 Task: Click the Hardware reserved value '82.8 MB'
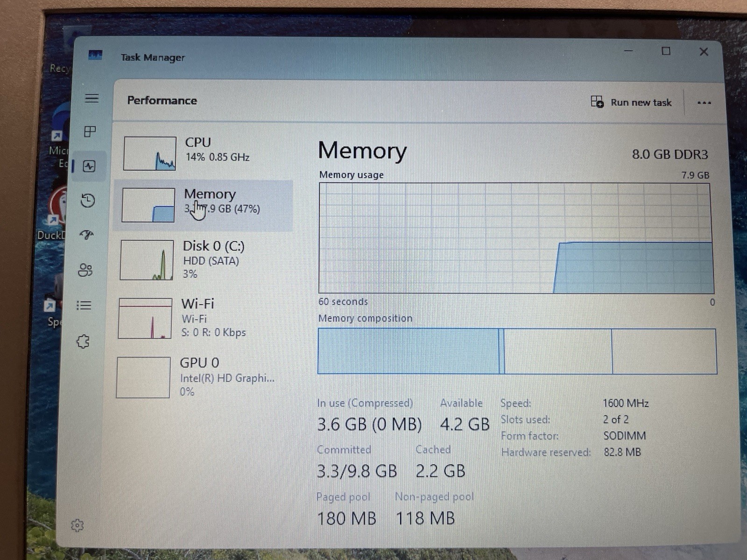pos(622,452)
